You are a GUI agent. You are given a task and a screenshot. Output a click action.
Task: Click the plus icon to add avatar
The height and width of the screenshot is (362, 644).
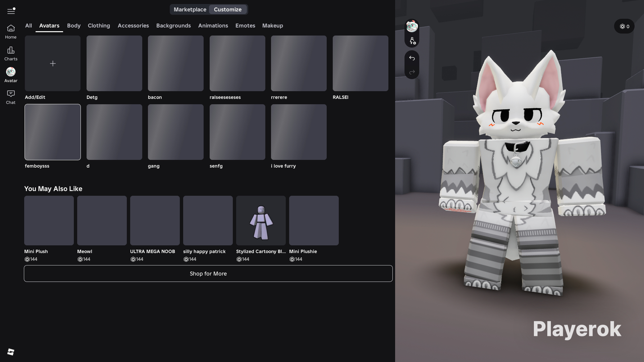point(53,64)
